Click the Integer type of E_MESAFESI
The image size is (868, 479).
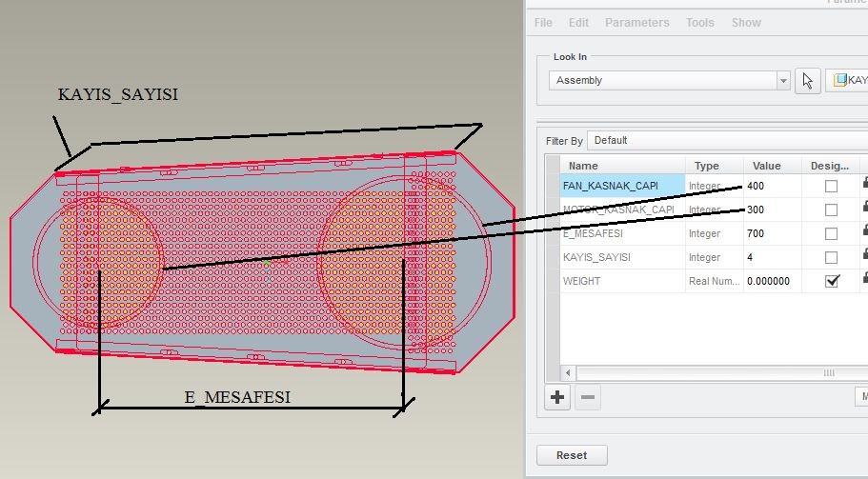(x=715, y=233)
